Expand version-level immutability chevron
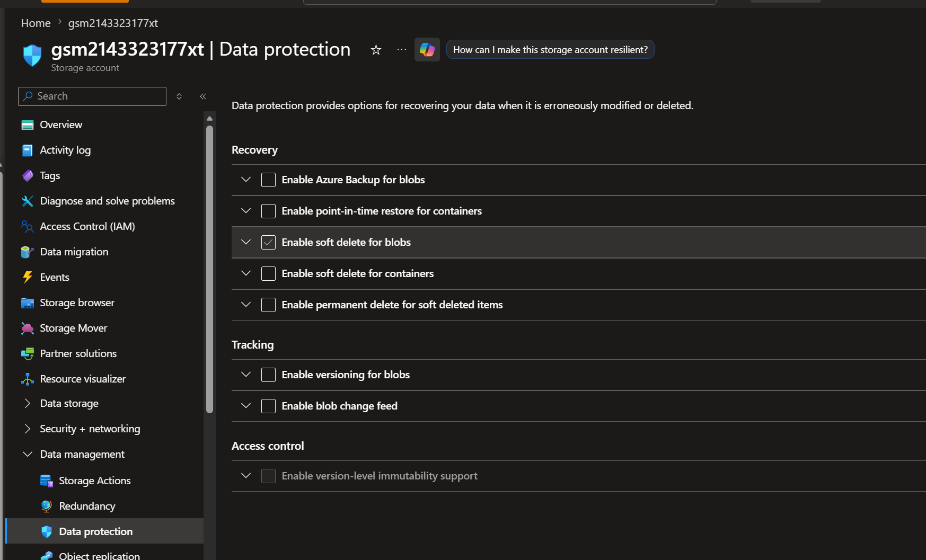 [x=246, y=476]
